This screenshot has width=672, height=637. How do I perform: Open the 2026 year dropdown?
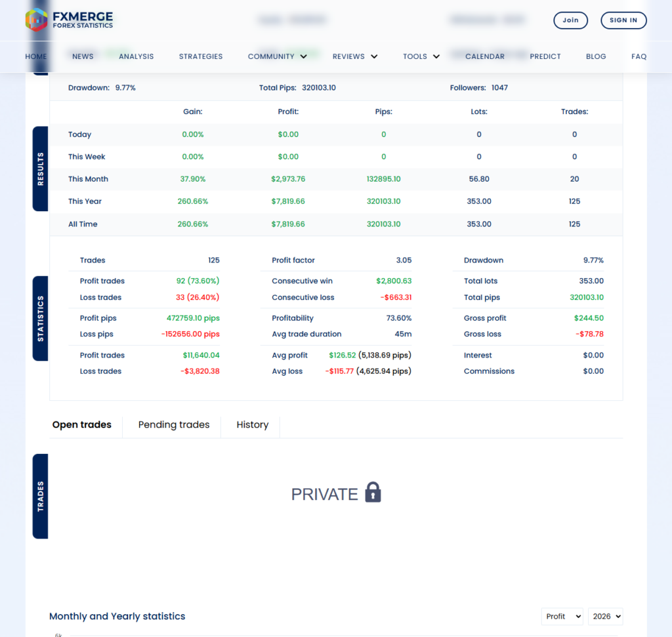tap(606, 617)
